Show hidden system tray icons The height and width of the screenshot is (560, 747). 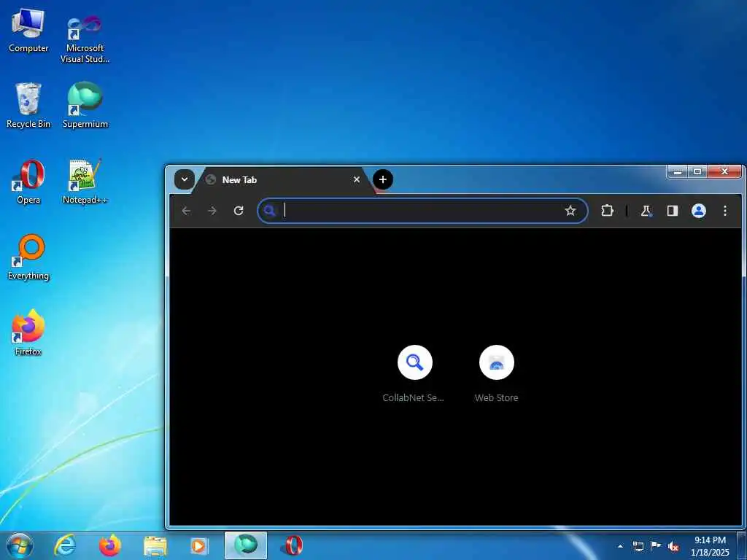620,546
